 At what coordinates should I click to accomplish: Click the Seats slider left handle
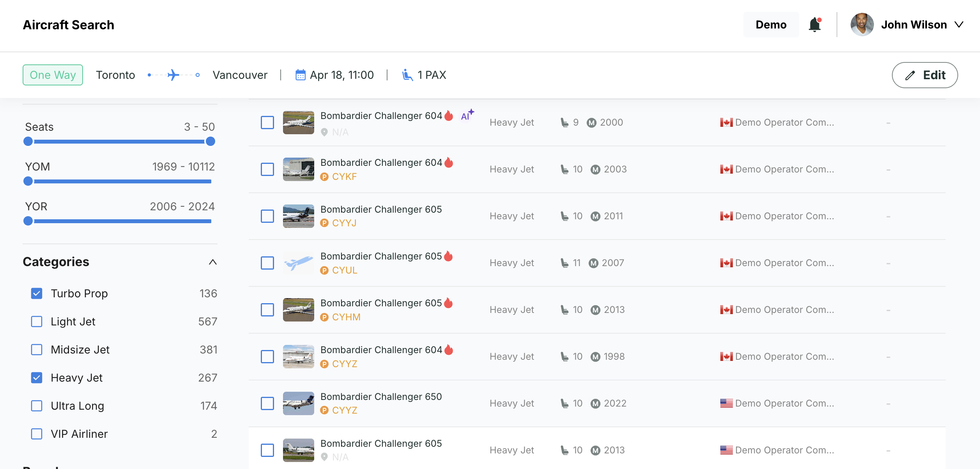click(x=28, y=141)
